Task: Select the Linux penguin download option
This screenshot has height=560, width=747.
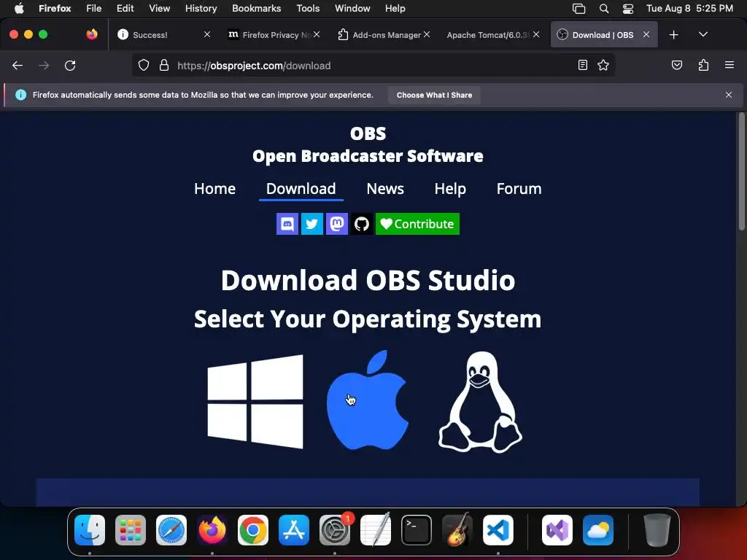Action: point(480,402)
